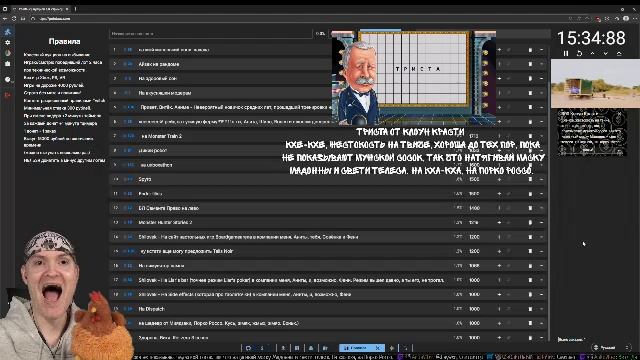Click the red icon at the bottom of the sidebar
Viewport: 640px width, 360px height.
(x=8, y=95)
